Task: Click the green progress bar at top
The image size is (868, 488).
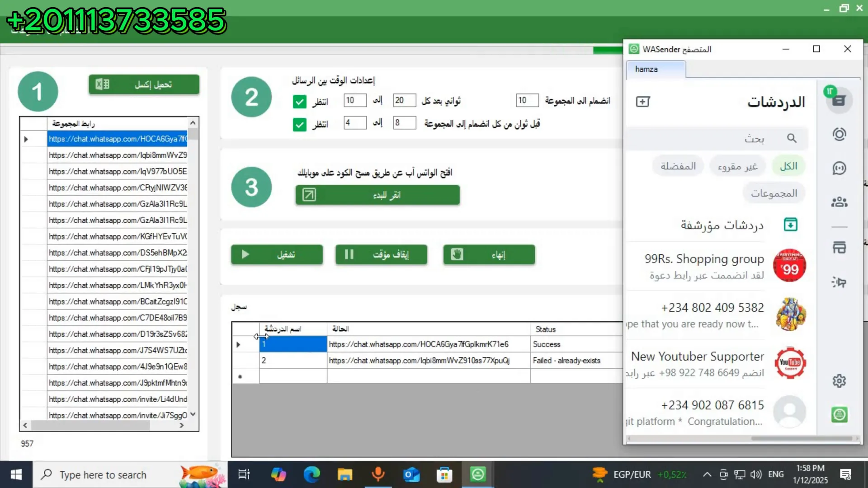Action: [608, 51]
